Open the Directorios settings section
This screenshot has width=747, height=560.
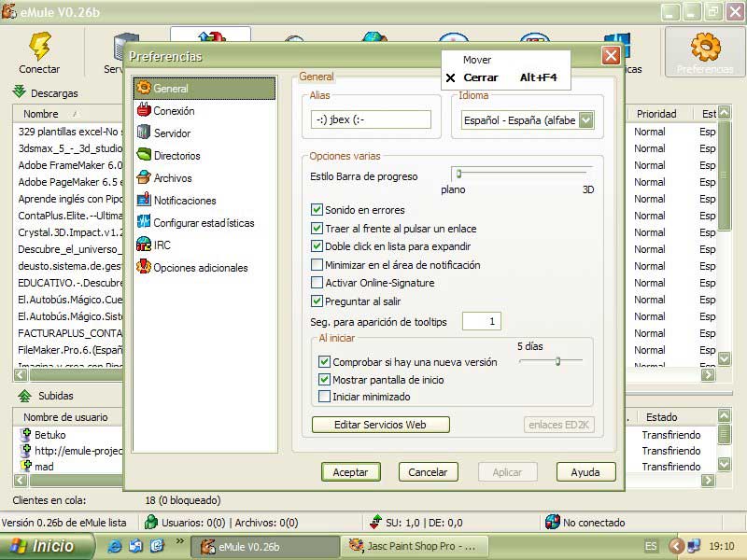coord(176,155)
